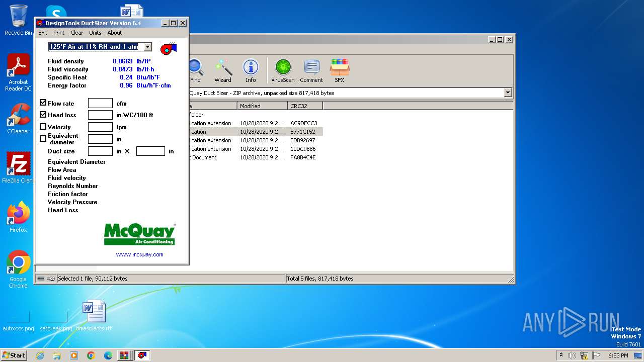The height and width of the screenshot is (362, 644).
Task: Switch to DuctSizer taskbar button
Action: click(x=142, y=355)
